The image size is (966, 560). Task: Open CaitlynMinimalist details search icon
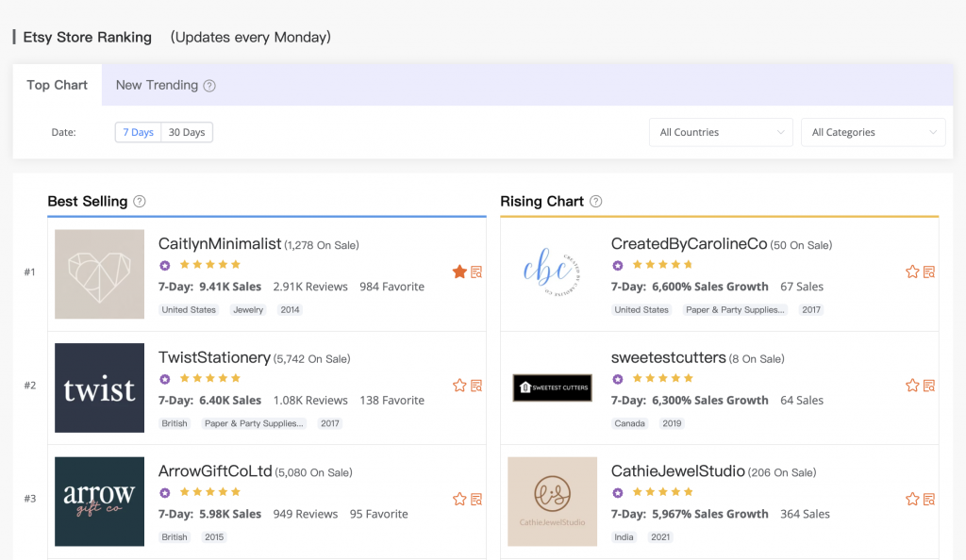click(x=476, y=272)
